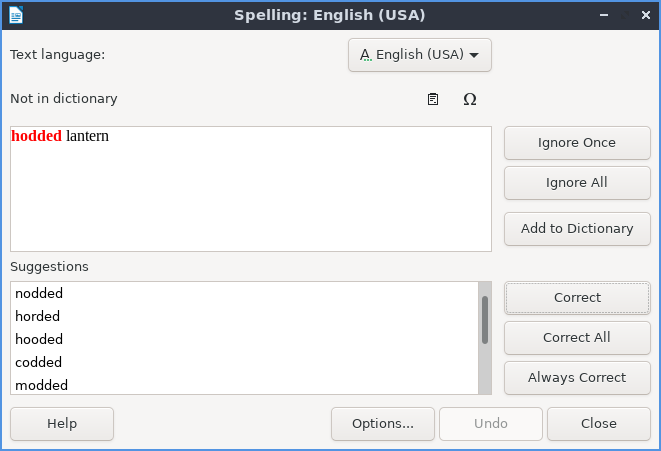Image resolution: width=661 pixels, height=451 pixels.
Task: Click the Always Correct button
Action: (577, 377)
